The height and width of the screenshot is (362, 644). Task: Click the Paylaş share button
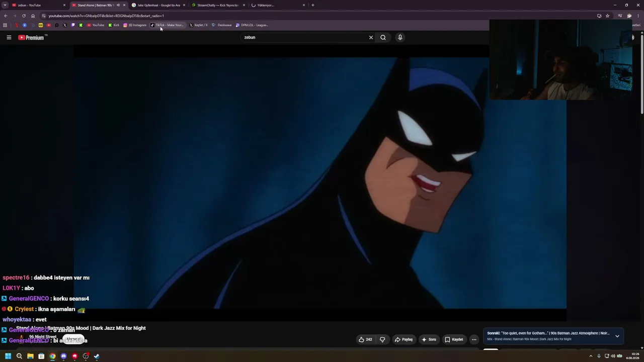click(404, 339)
